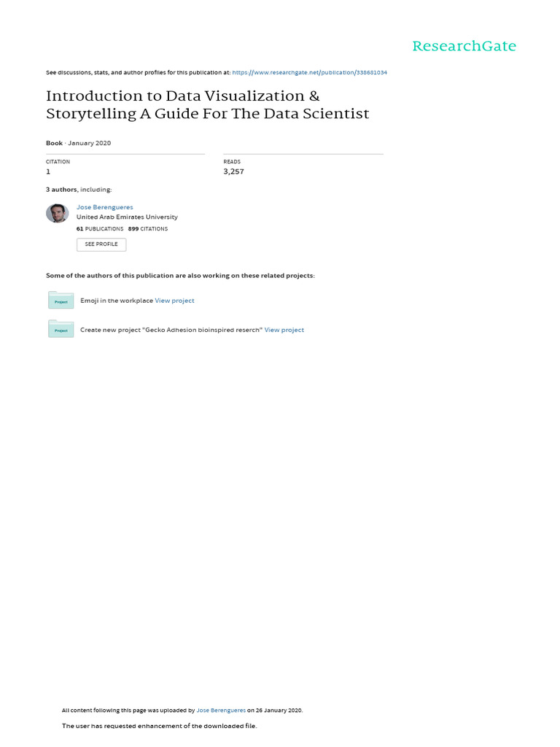Click the reads count 3,257

pyautogui.click(x=233, y=171)
